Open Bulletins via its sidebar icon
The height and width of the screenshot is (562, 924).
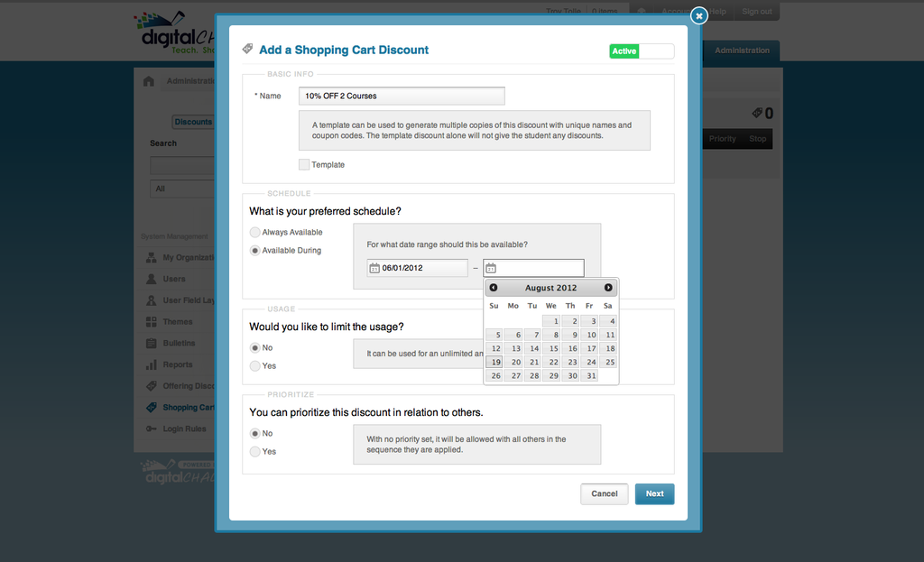(152, 344)
